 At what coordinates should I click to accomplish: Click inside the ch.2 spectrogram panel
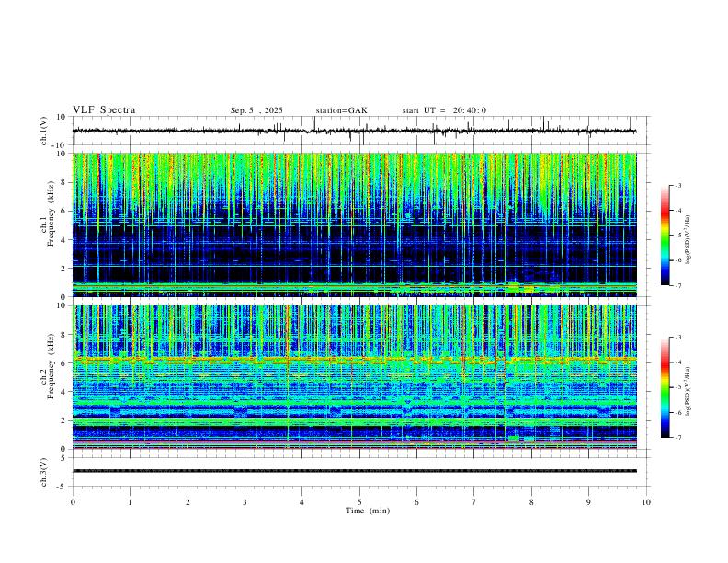(354, 377)
